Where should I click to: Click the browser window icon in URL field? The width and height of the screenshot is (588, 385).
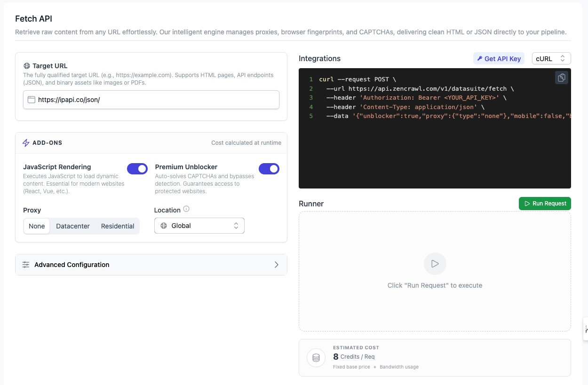[32, 100]
